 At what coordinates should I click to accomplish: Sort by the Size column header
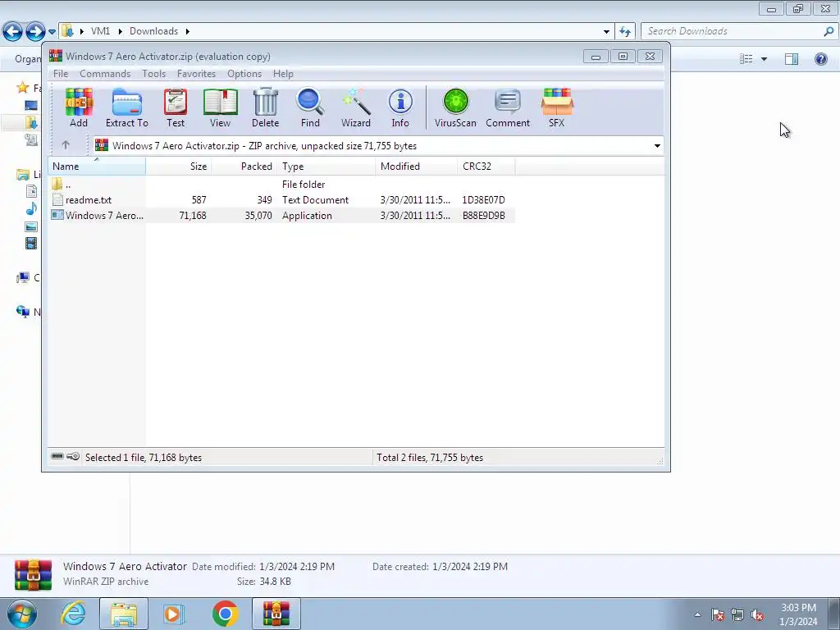pos(178,166)
